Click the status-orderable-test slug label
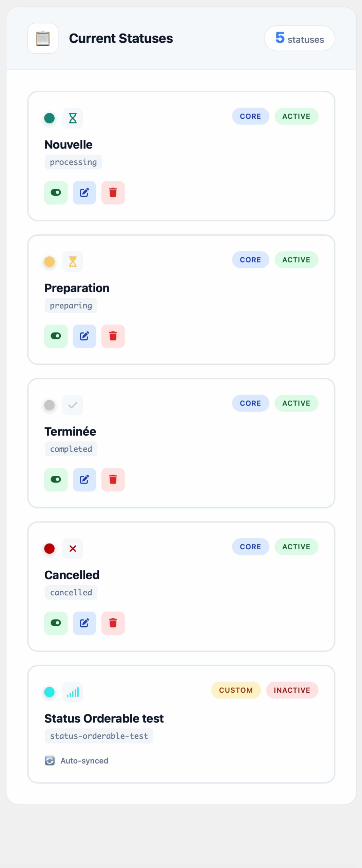Screen dimensions: 362x868 (99, 736)
